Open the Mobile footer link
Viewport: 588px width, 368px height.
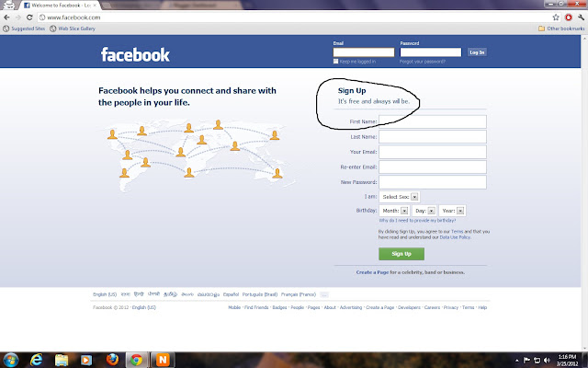click(x=234, y=307)
